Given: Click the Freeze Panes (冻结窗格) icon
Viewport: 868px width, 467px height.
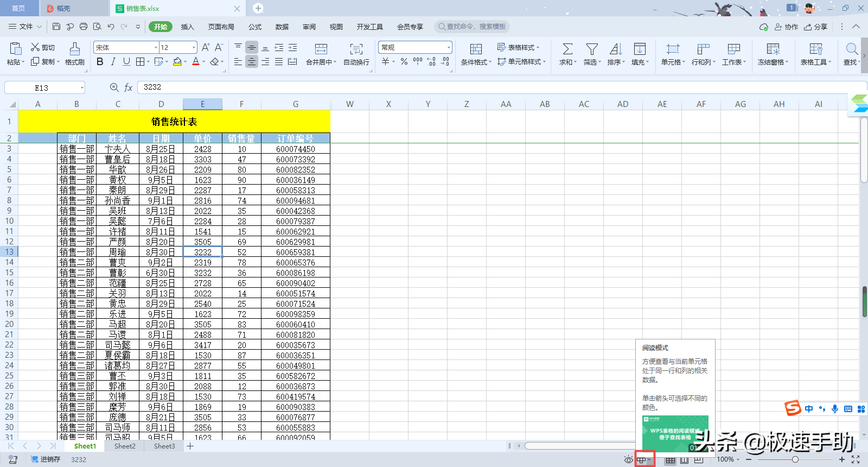Looking at the screenshot, I should [773, 49].
